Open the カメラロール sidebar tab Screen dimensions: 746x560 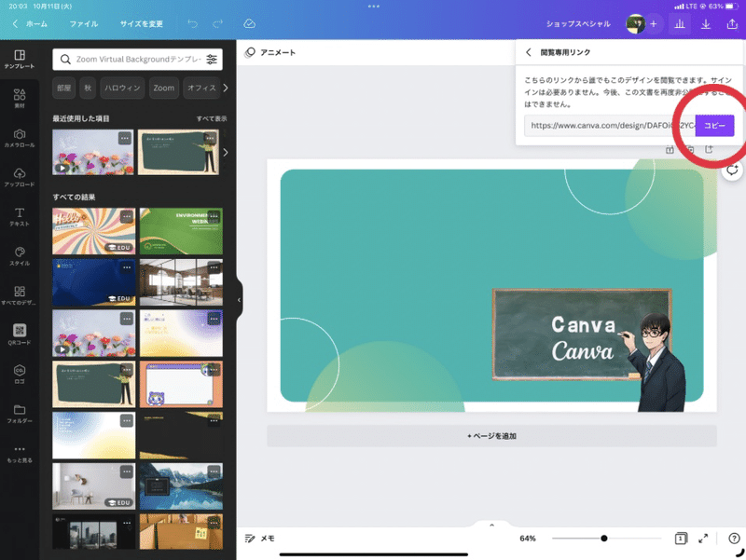coord(20,138)
